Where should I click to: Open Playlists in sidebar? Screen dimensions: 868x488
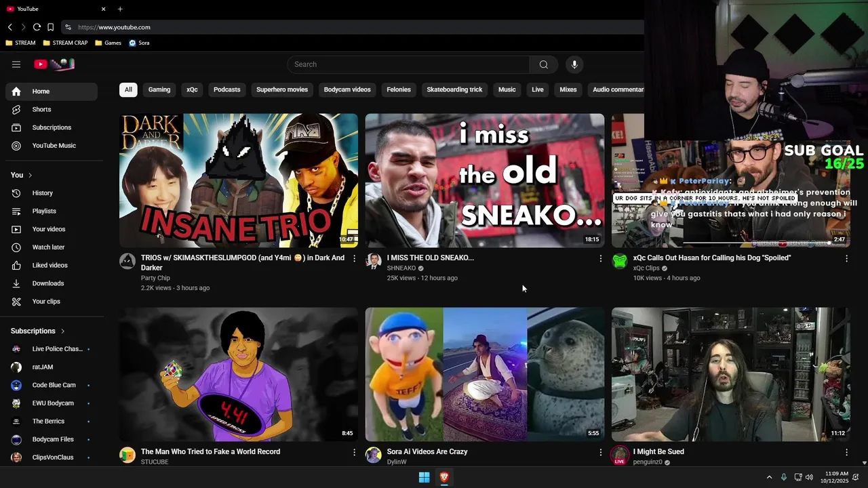52,211
